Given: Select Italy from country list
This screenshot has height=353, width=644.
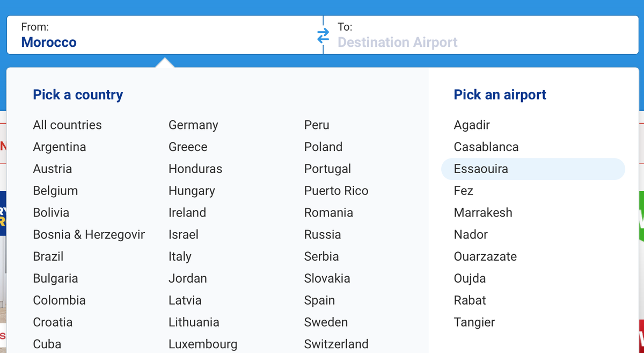Looking at the screenshot, I should pyautogui.click(x=180, y=257).
